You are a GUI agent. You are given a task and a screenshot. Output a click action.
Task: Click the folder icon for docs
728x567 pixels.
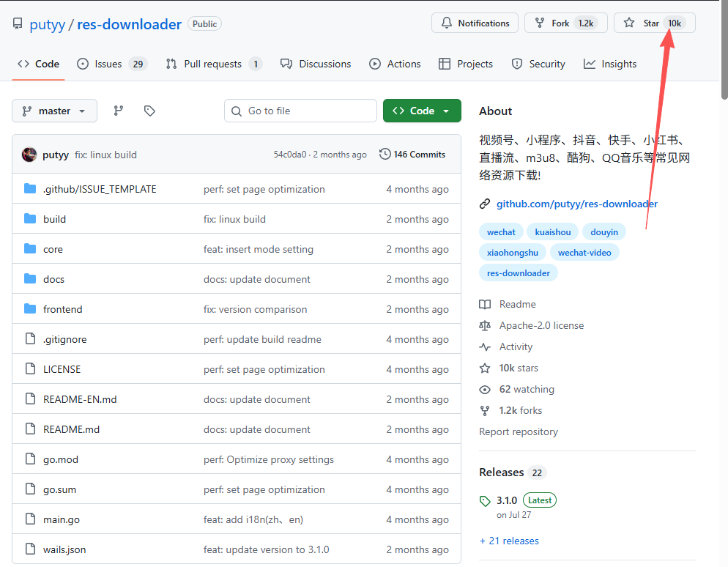30,278
